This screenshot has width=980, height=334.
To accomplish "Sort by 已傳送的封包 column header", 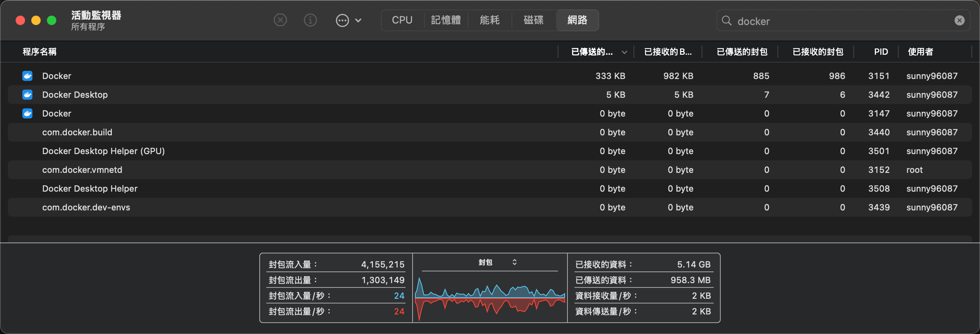I will pos(742,52).
